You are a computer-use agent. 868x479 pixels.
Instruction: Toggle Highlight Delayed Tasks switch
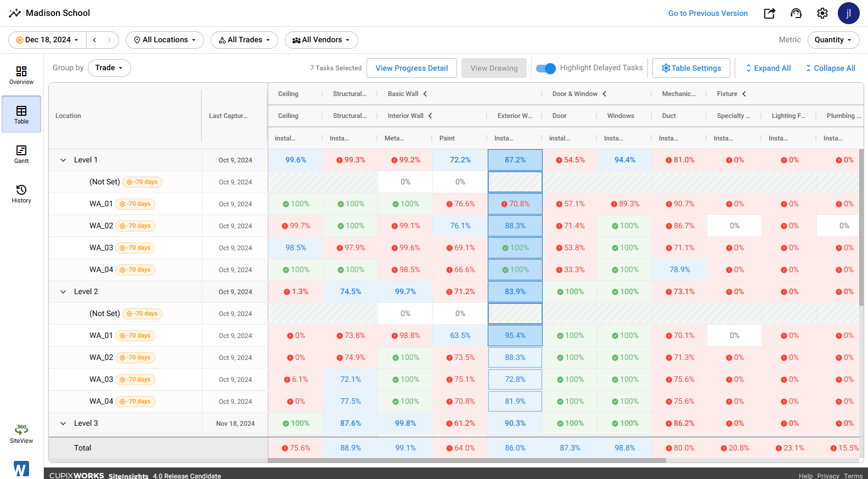[546, 68]
